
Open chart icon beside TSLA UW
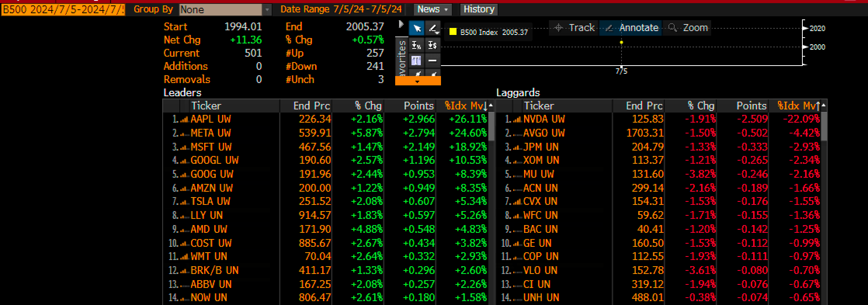(x=184, y=202)
